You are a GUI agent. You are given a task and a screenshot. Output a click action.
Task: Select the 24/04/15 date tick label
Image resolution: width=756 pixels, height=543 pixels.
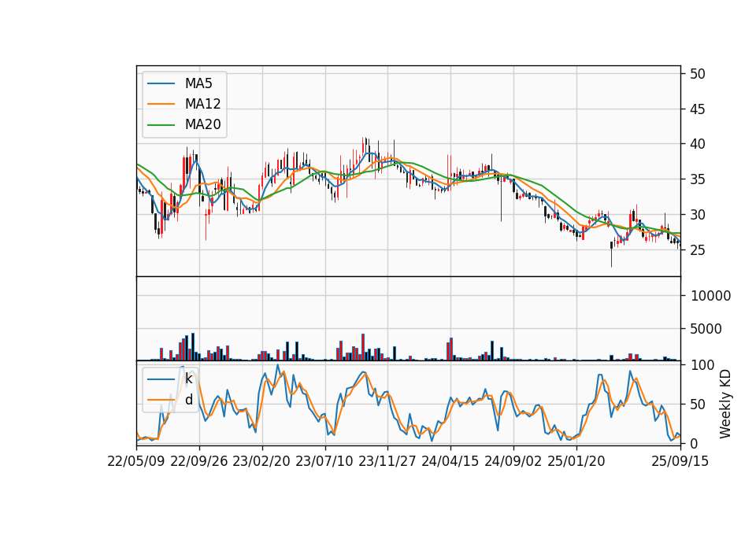click(450, 461)
